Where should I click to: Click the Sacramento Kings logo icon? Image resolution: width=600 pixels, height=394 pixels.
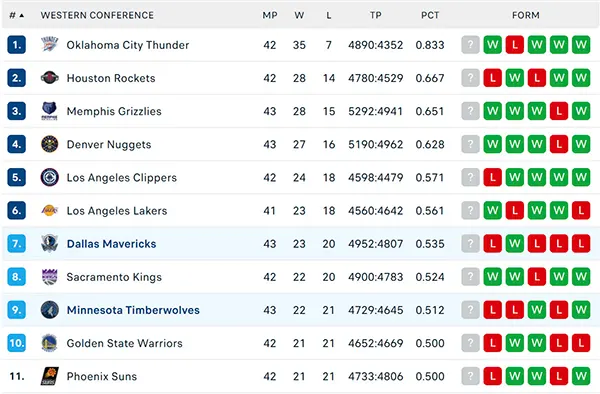pos(50,277)
